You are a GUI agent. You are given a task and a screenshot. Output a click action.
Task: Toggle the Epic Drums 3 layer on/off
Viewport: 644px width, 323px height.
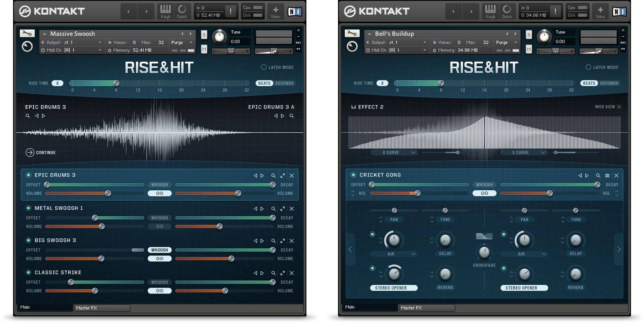coord(28,175)
